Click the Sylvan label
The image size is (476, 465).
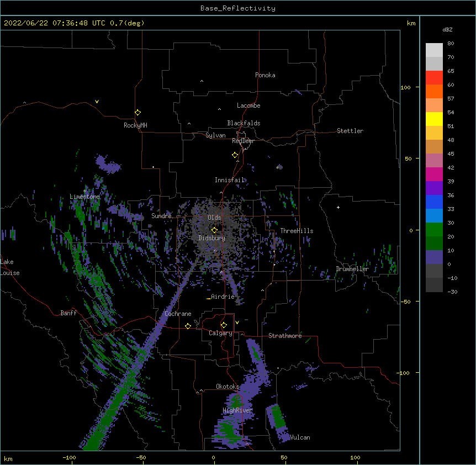(215, 135)
